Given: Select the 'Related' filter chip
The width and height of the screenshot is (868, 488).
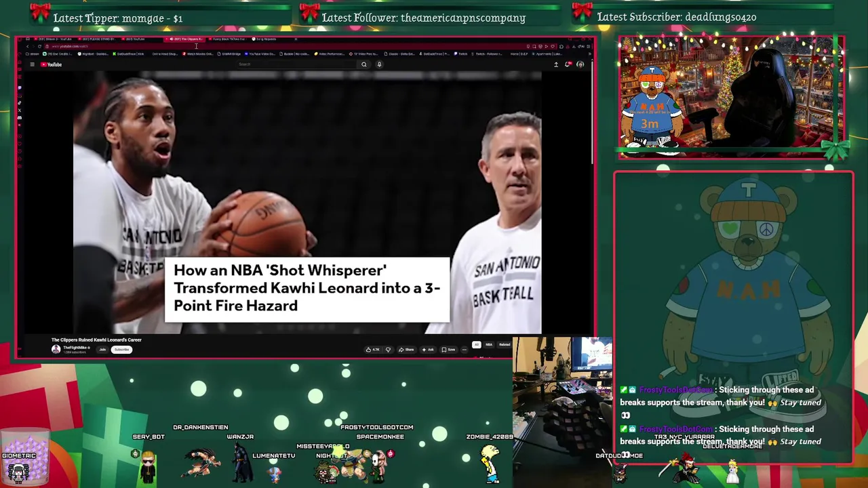Looking at the screenshot, I should tap(505, 344).
